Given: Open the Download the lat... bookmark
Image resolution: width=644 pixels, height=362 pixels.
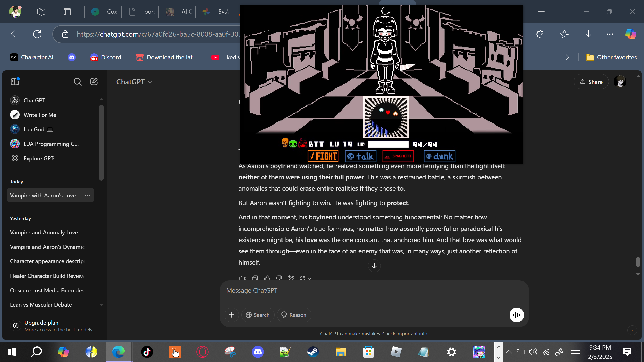Looking at the screenshot, I should click(x=167, y=57).
